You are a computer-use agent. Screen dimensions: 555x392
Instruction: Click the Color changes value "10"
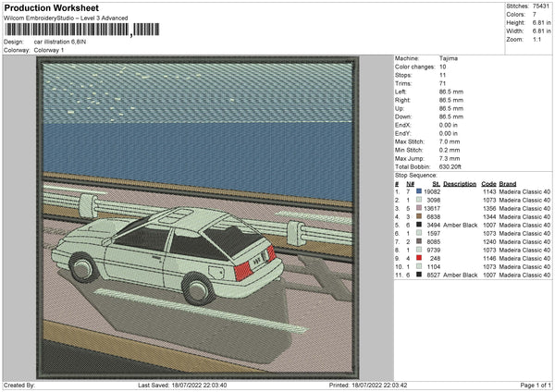tap(443, 67)
